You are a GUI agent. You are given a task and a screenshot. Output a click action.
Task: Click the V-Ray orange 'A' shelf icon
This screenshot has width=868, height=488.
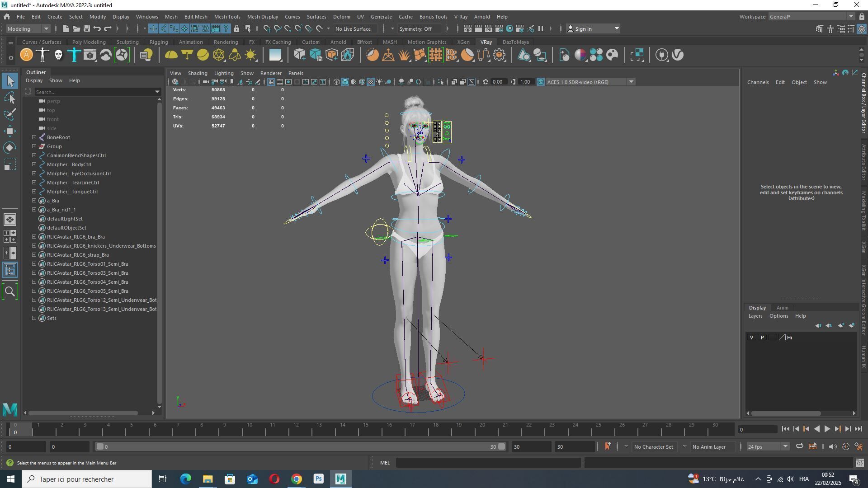coord(27,55)
